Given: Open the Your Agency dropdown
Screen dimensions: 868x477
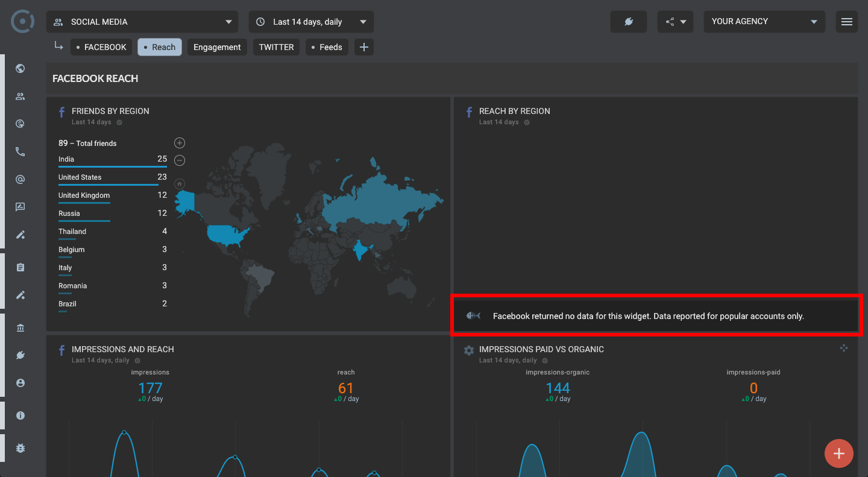Looking at the screenshot, I should (764, 22).
